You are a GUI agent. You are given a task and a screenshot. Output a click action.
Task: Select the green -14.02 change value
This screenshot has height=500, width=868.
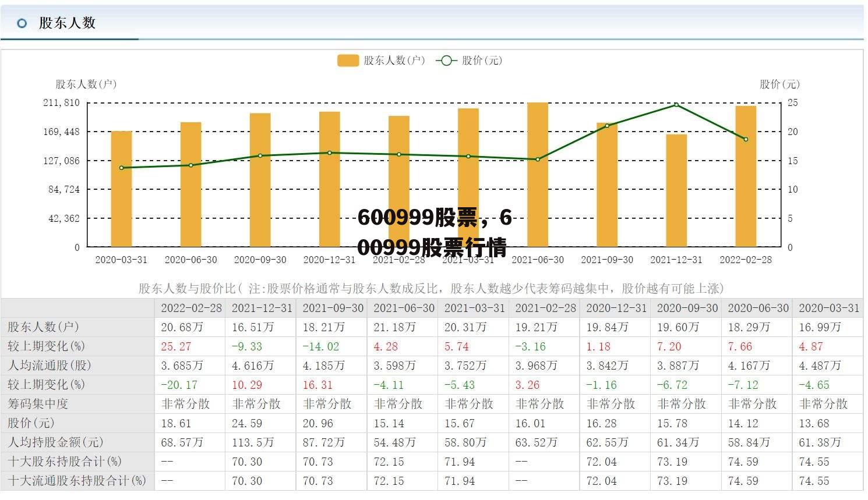coord(320,346)
